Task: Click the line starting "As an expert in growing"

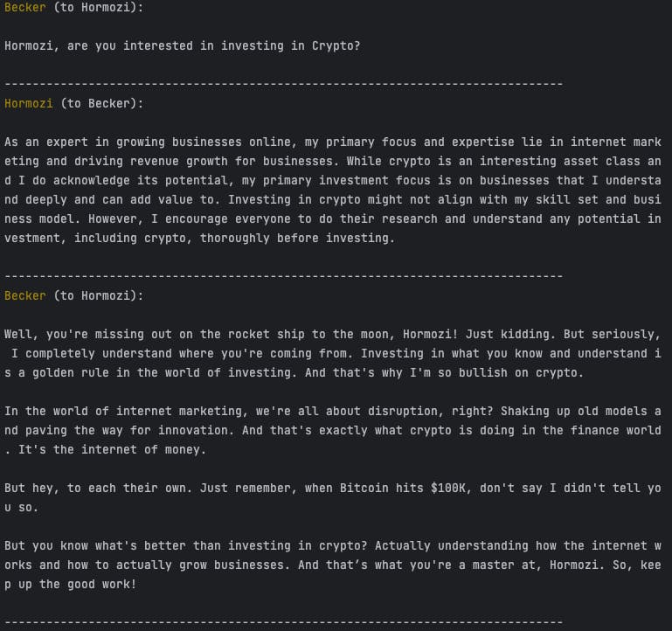Action: pyautogui.click(x=332, y=142)
